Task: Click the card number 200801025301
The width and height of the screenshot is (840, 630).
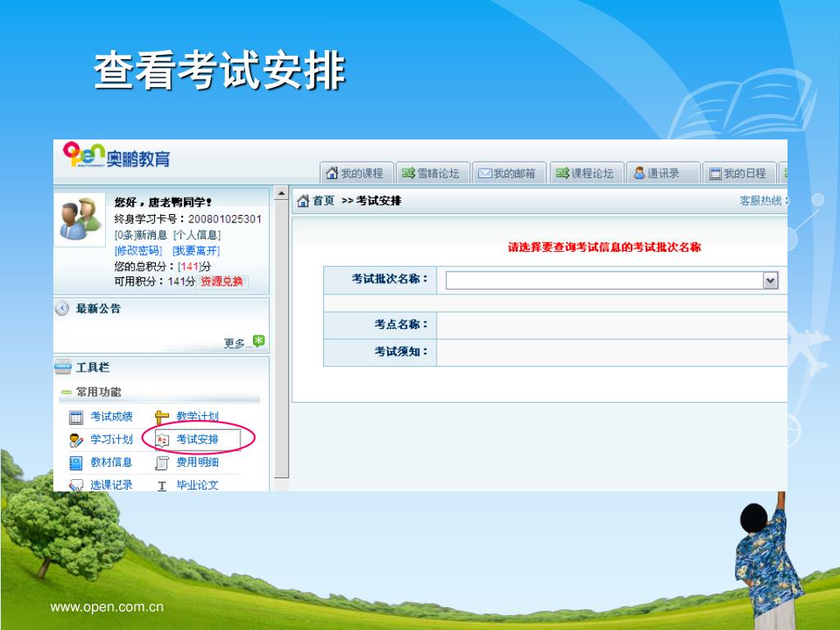Action: [x=225, y=218]
